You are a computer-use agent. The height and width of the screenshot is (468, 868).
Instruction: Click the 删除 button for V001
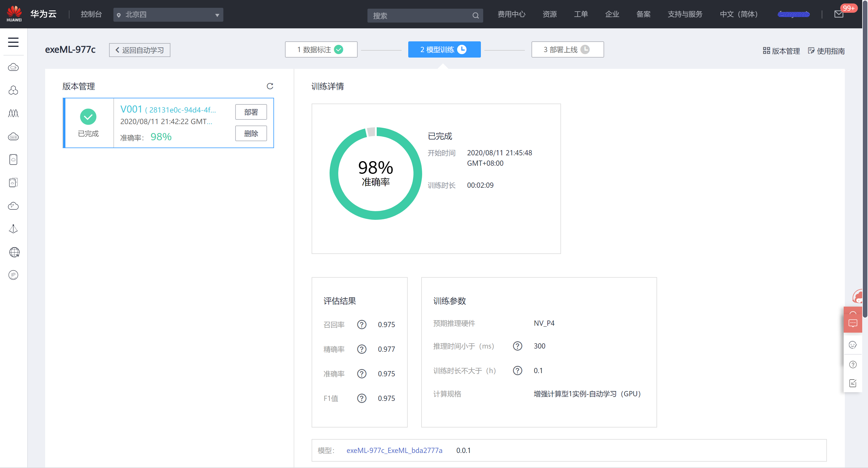pos(251,133)
